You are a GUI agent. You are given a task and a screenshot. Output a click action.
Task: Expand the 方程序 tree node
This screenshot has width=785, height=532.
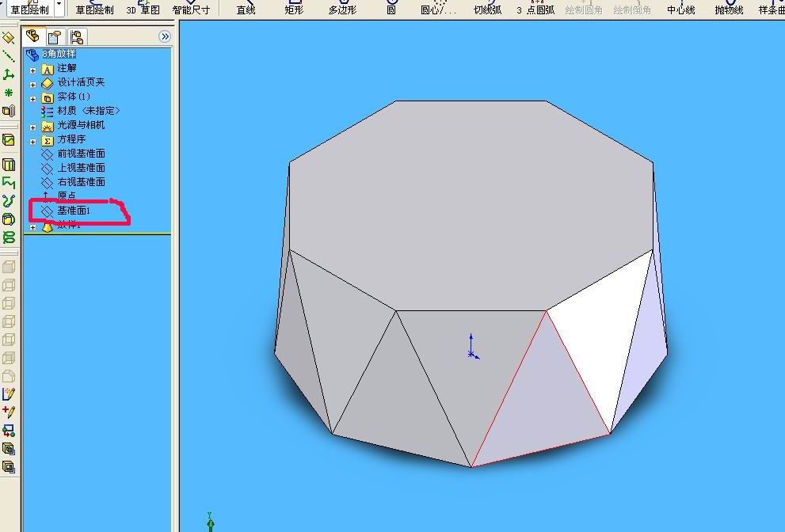[x=33, y=142]
